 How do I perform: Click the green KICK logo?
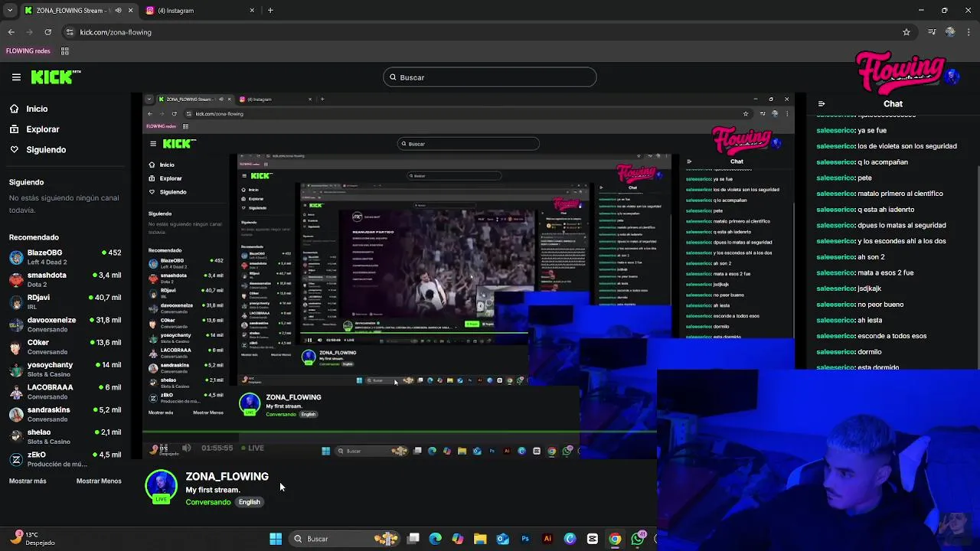click(x=56, y=77)
